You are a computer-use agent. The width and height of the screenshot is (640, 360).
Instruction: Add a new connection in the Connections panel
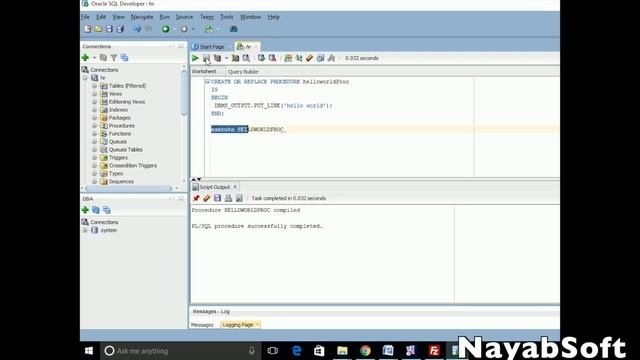(x=85, y=58)
